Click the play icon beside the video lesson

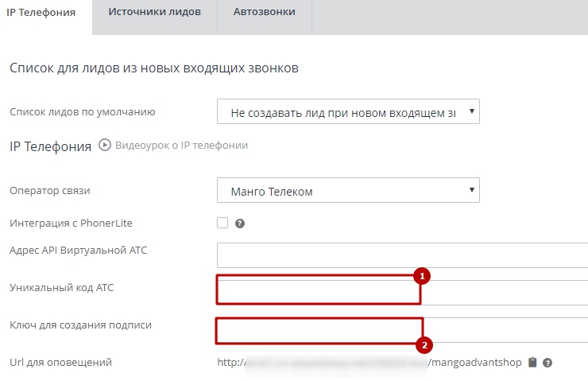[105, 146]
